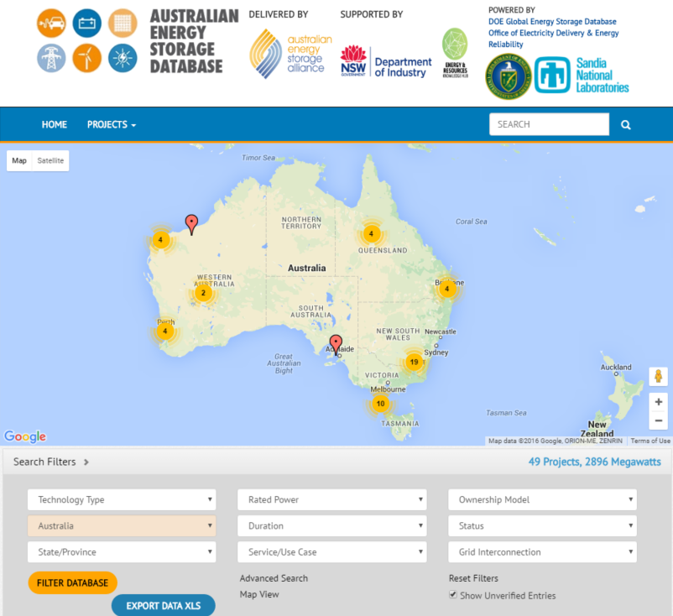Click the electric vehicle charging icon
673x616 pixels.
(x=51, y=23)
